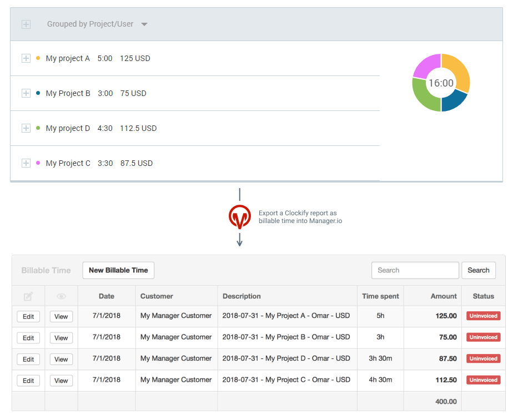Click the description 'My Project A - Omar - USD'
Viewport: 513px width, 420px height.
click(308, 315)
